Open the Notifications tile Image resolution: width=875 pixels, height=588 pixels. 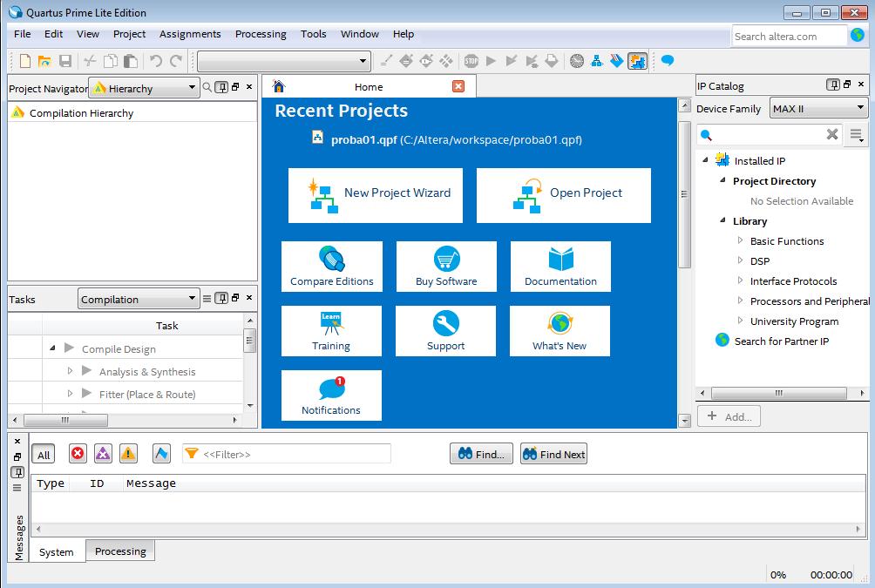pos(331,395)
